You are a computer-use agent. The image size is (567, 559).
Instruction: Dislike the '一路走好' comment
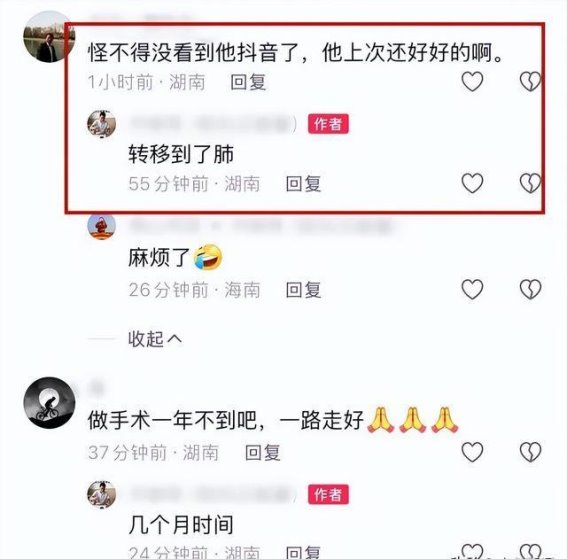(x=530, y=452)
